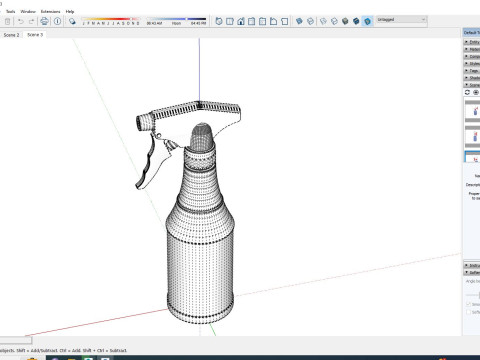Viewport: 480px width, 360px height.
Task: Select Shaded face style
Action: coord(345,21)
